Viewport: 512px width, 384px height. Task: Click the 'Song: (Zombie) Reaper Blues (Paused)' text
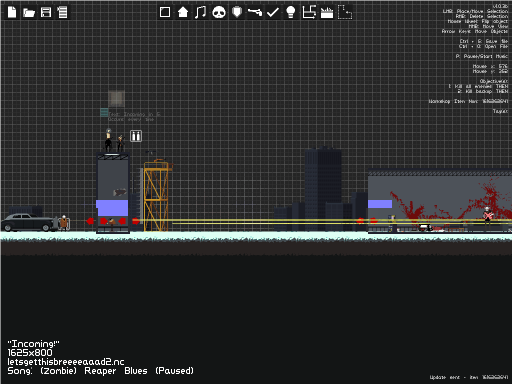[100, 371]
